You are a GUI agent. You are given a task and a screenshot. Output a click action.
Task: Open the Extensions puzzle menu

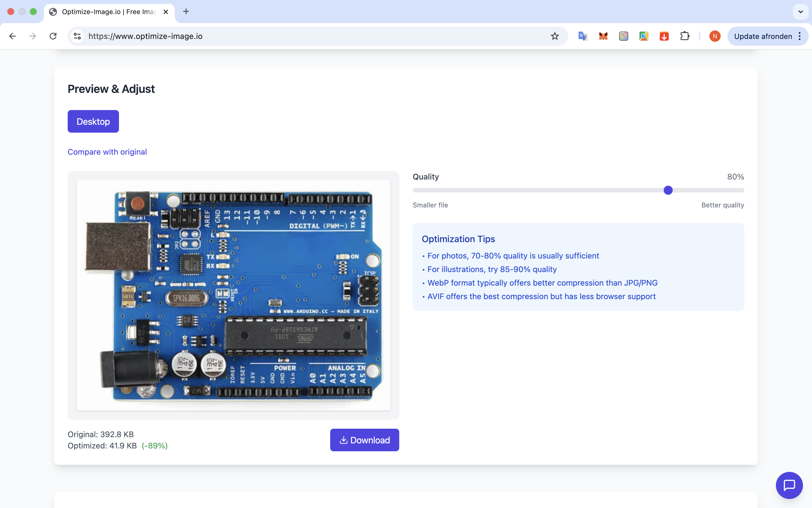click(685, 36)
